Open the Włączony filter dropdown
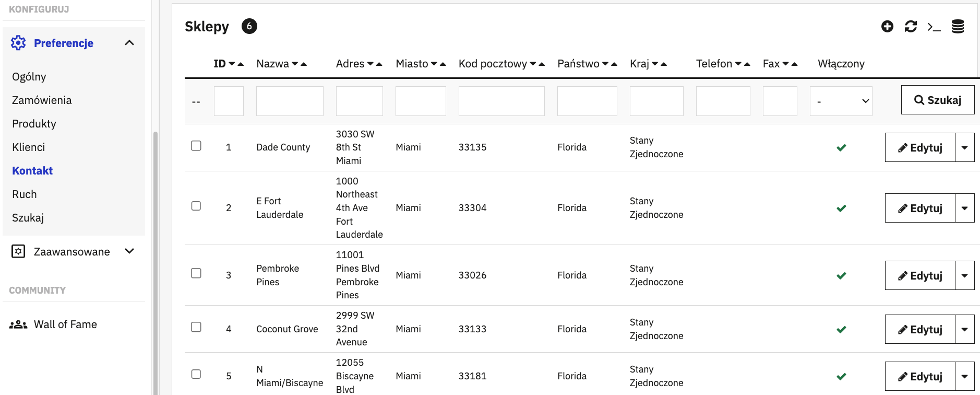This screenshot has width=980, height=395. [841, 101]
